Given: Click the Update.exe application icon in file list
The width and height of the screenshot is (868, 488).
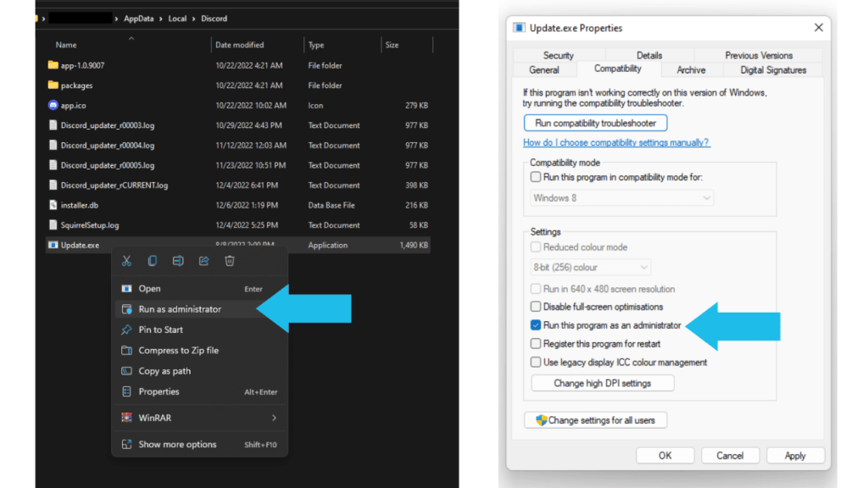Looking at the screenshot, I should click(x=53, y=245).
